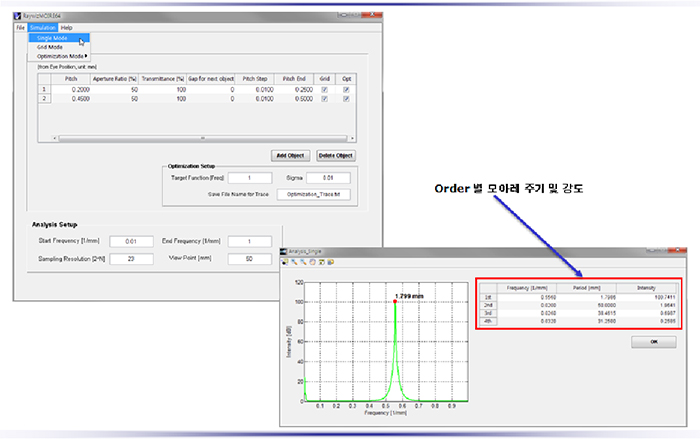Click the Add Object button

[289, 155]
